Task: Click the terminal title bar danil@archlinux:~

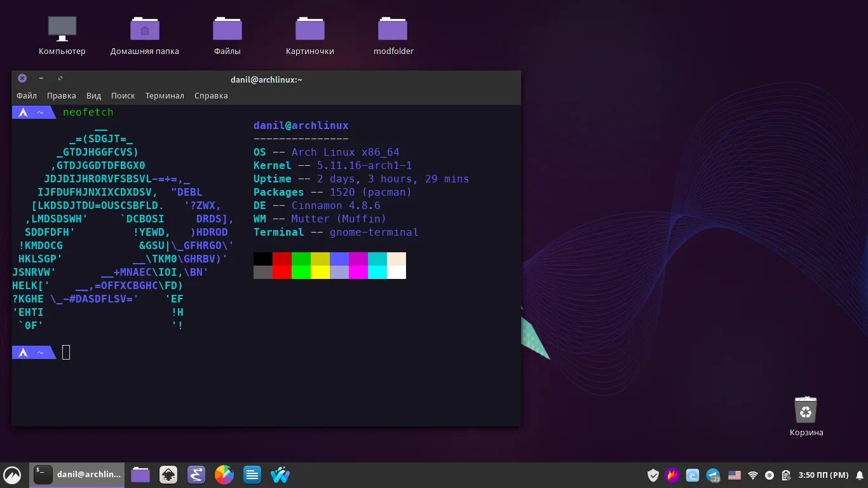Action: 266,79
